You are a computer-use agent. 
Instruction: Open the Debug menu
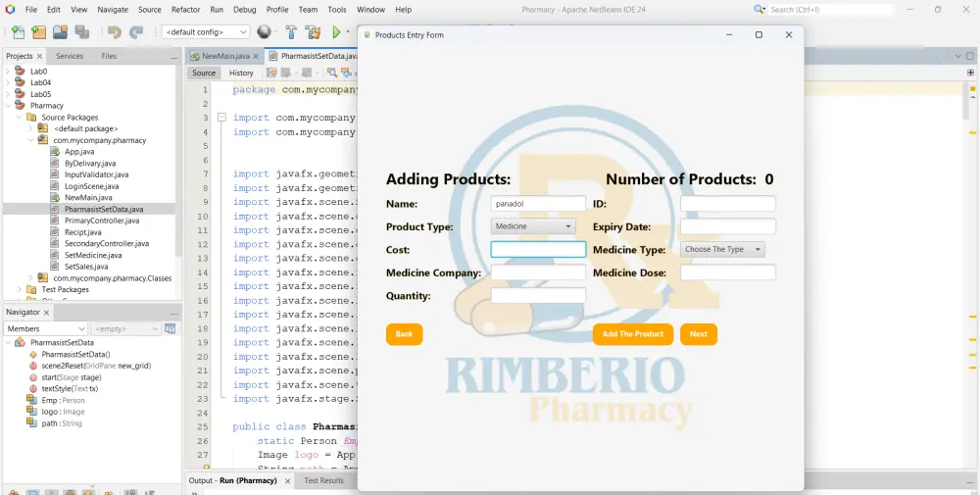coord(244,10)
